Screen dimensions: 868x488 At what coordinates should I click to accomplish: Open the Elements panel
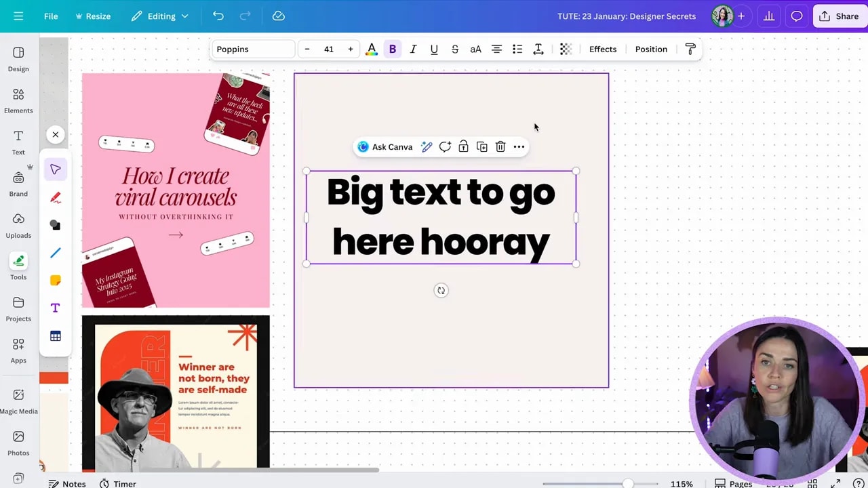[18, 100]
